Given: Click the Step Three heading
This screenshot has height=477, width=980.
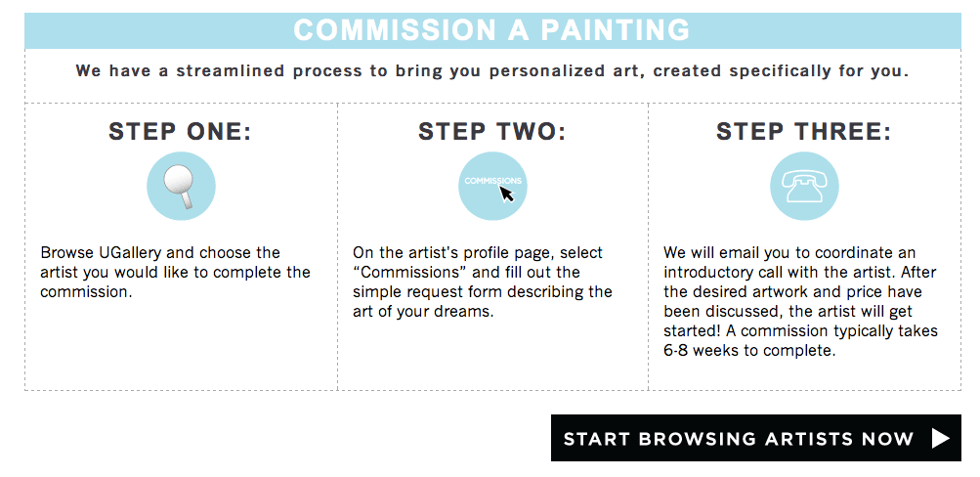Looking at the screenshot, I should pos(804,132).
